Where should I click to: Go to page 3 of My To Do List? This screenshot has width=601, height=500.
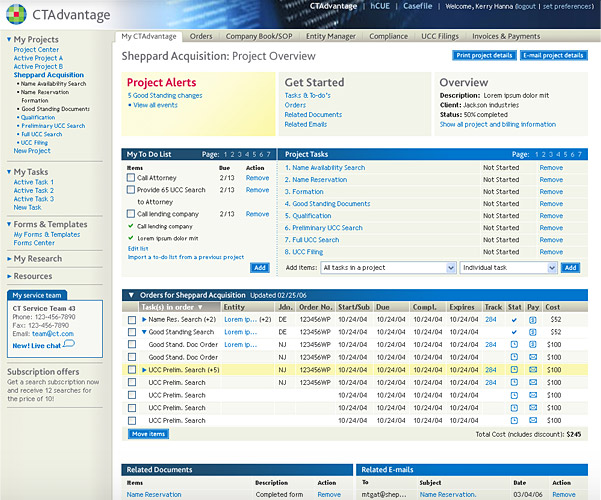pos(240,155)
